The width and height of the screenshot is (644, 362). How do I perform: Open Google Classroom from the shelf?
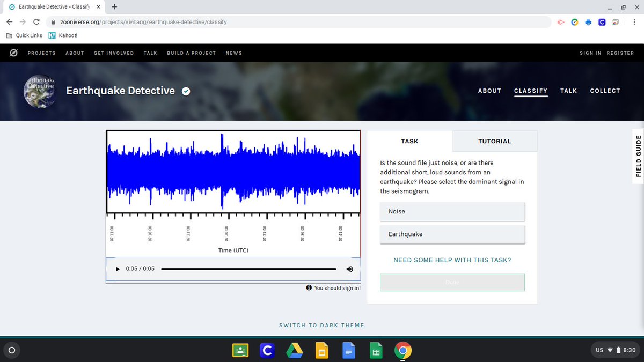[x=240, y=350]
